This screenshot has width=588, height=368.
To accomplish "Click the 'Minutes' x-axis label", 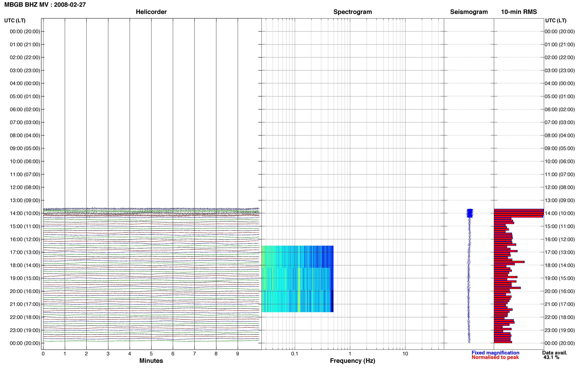I will (151, 361).
